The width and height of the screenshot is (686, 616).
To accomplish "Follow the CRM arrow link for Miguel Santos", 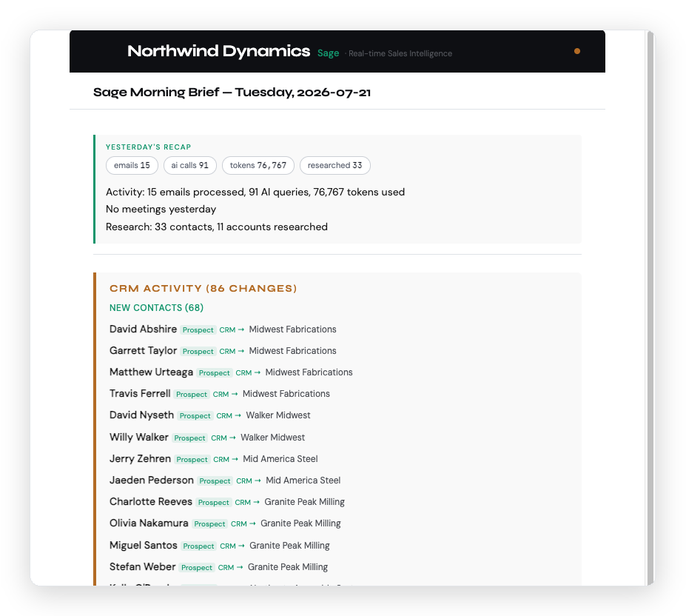I will pyautogui.click(x=232, y=546).
